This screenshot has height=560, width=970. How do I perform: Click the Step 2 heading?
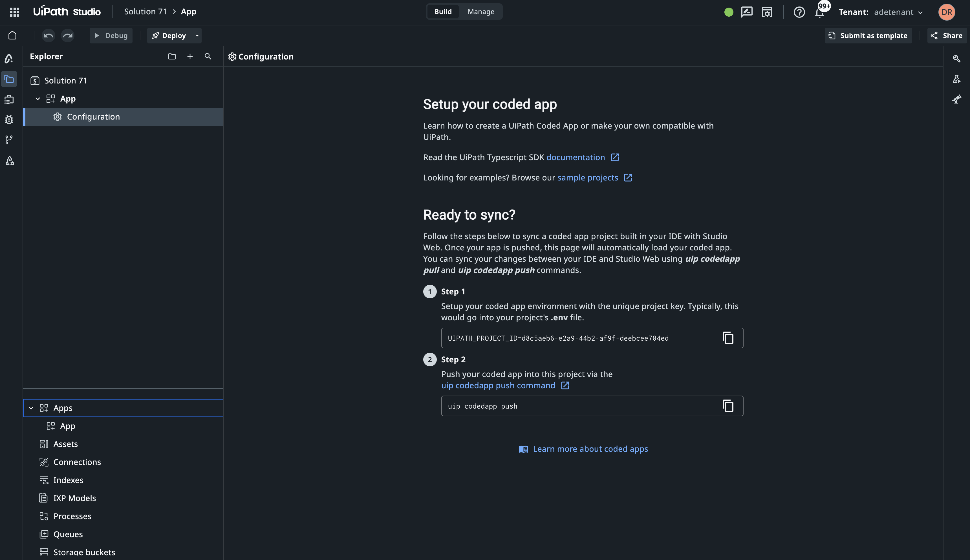pos(453,359)
